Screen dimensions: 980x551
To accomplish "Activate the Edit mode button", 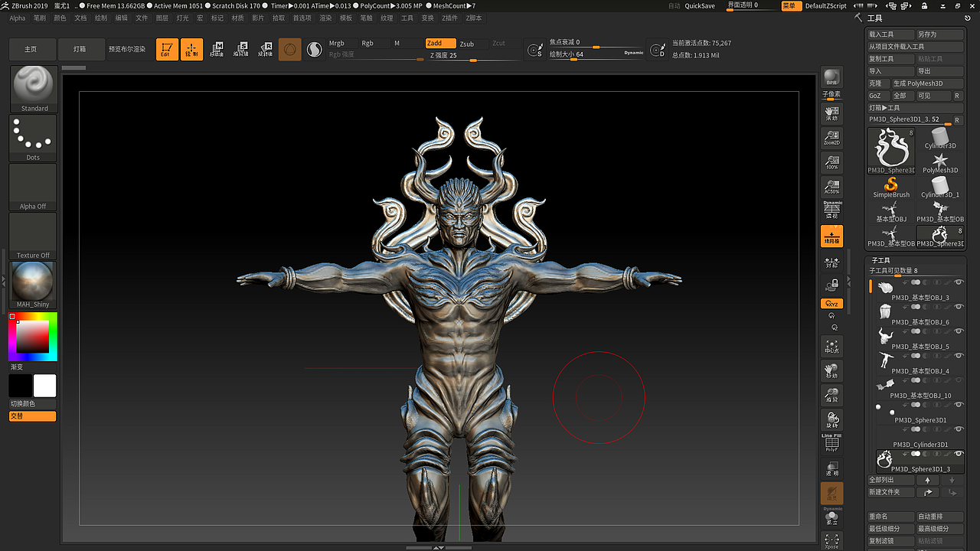I will click(x=167, y=50).
